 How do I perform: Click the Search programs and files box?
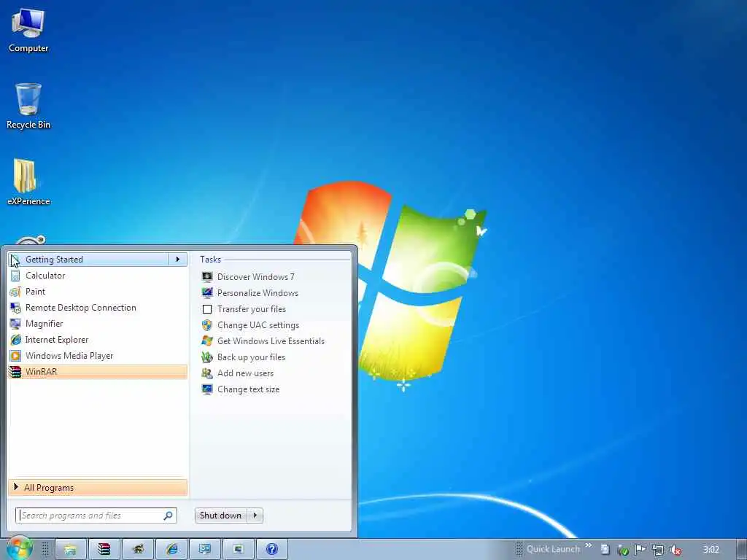[96, 516]
